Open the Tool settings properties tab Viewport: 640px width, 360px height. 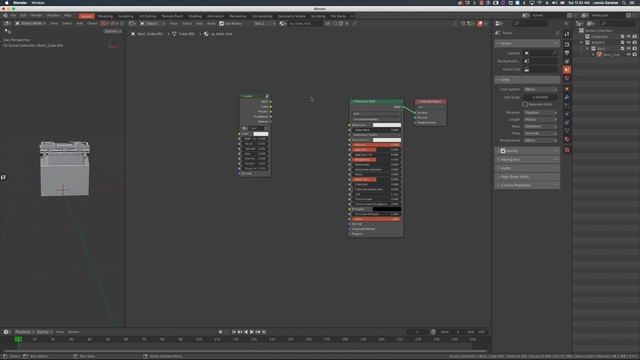click(567, 34)
